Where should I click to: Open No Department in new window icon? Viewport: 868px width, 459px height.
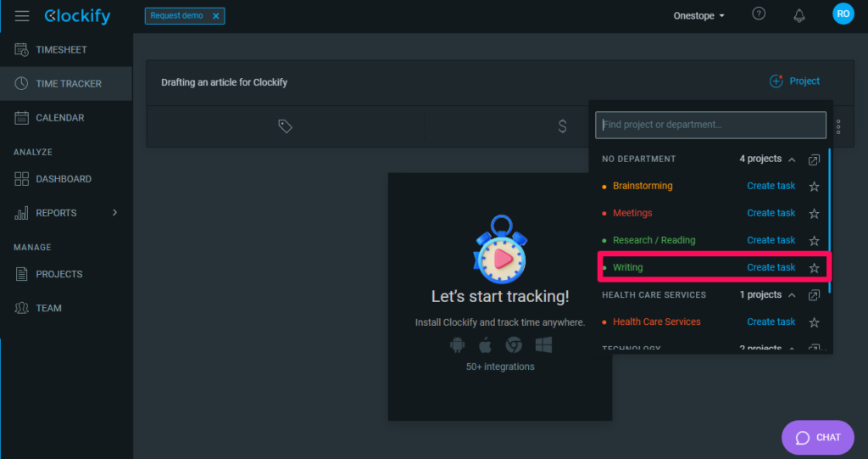[x=814, y=160]
